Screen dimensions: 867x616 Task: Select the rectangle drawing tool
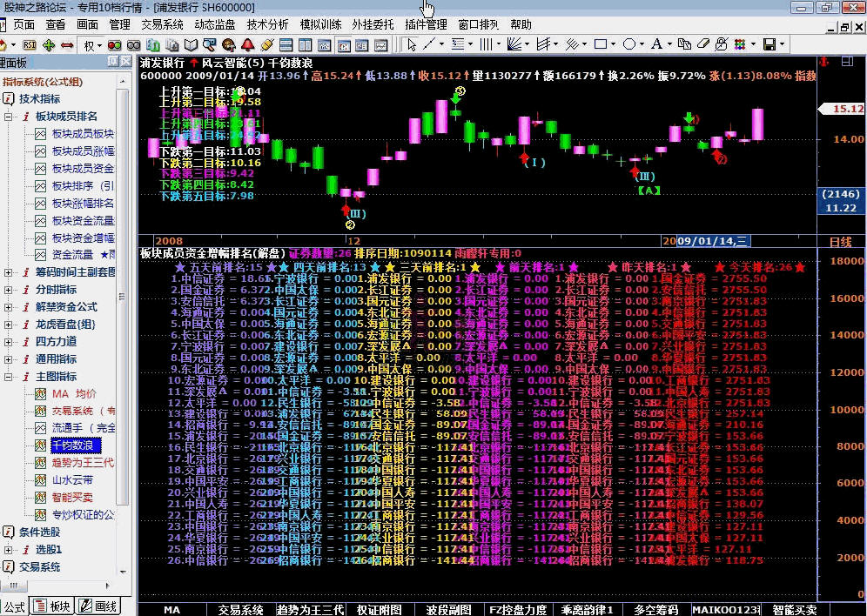coord(601,44)
